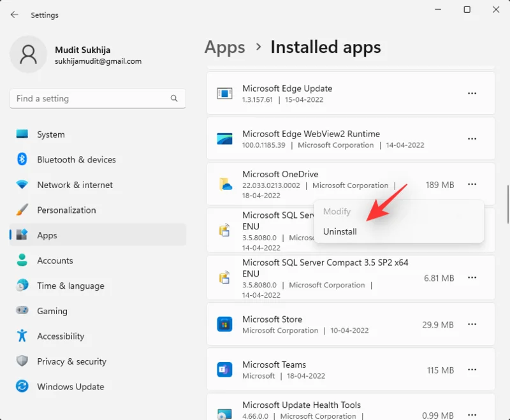510x420 pixels.
Task: Open more options for Microsoft Teams
Action: [x=472, y=370]
